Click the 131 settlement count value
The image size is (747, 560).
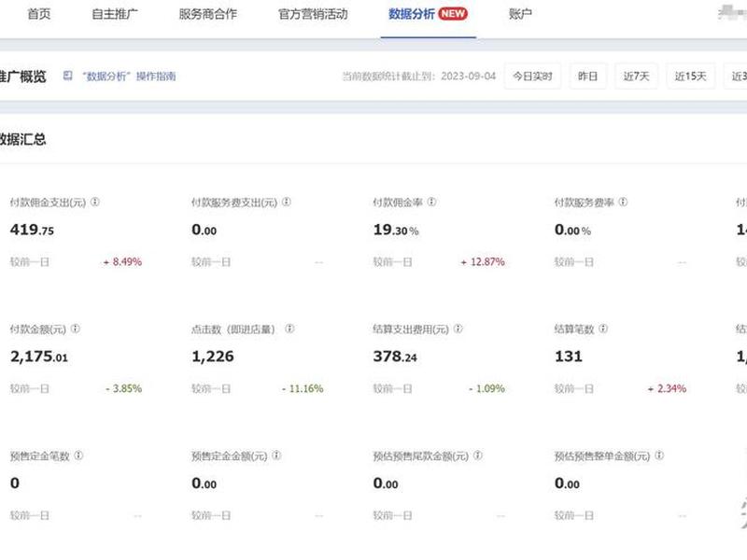569,357
